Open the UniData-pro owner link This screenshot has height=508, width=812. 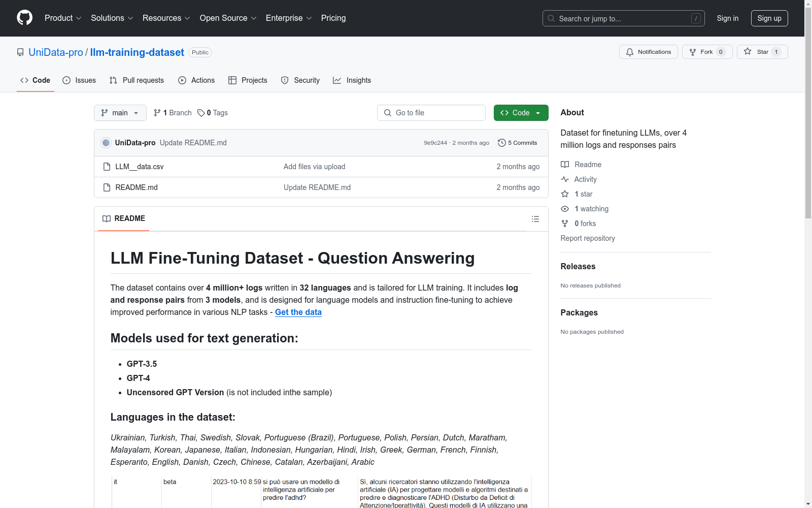[x=56, y=52]
